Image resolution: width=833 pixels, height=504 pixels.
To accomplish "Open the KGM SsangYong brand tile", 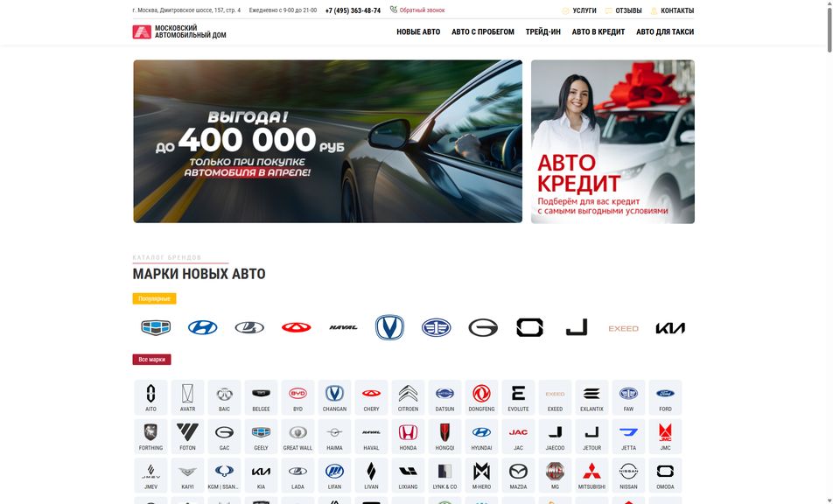I will pyautogui.click(x=224, y=475).
